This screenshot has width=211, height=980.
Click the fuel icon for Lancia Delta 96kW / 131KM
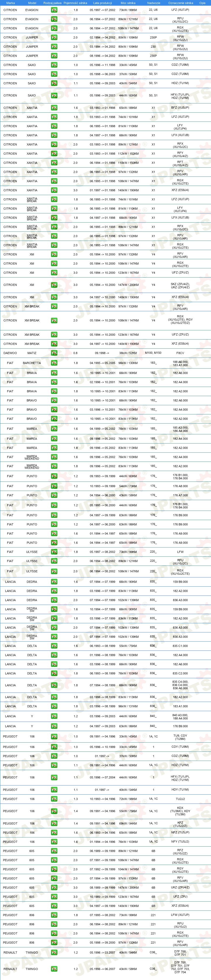click(x=54, y=707)
